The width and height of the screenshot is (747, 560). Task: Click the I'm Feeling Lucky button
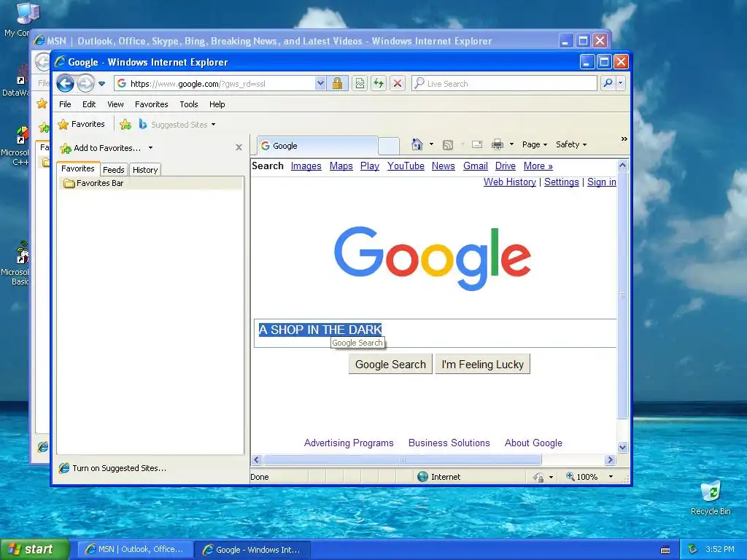(x=483, y=365)
